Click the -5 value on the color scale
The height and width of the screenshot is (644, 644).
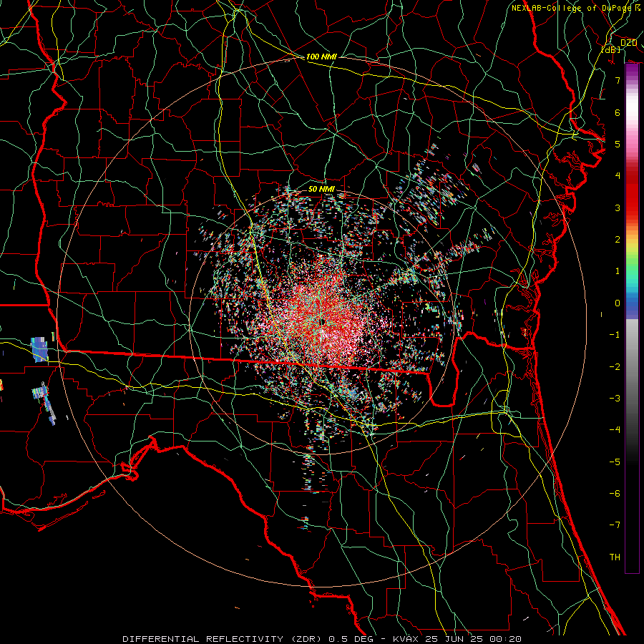[x=615, y=462]
